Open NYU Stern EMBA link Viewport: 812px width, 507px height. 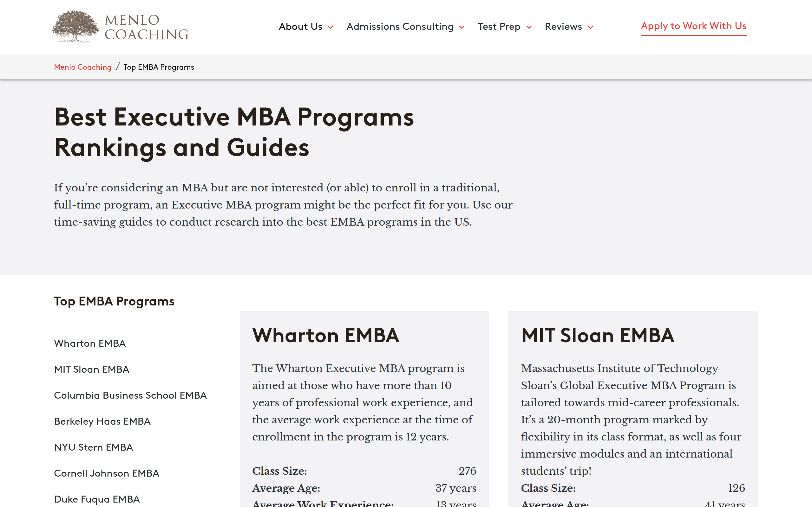[x=93, y=447]
